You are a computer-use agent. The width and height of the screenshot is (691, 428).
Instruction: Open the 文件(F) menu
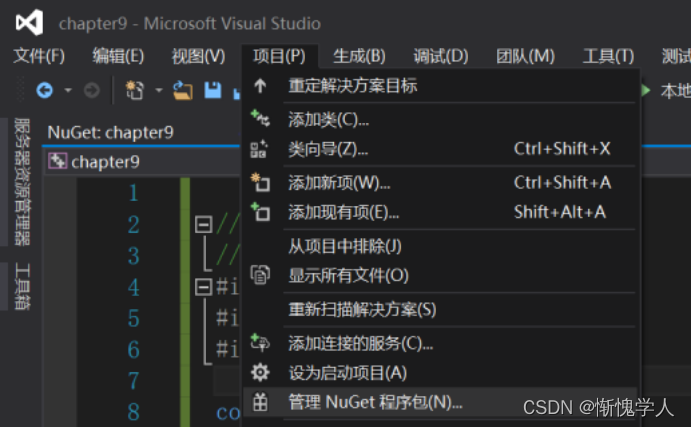click(39, 56)
